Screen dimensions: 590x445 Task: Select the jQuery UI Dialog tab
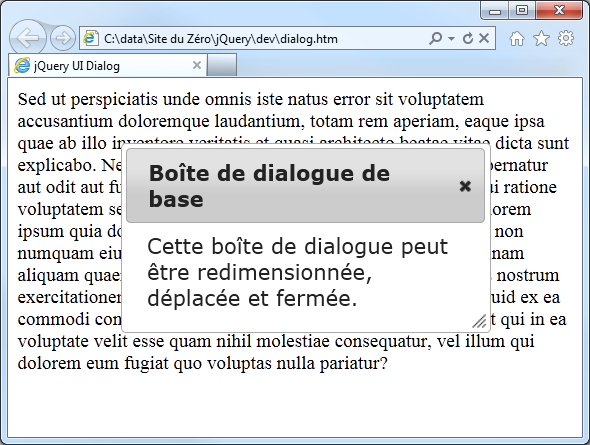107,65
